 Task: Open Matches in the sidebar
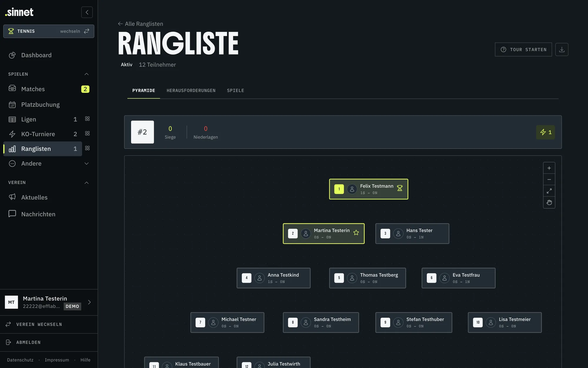pos(49,89)
